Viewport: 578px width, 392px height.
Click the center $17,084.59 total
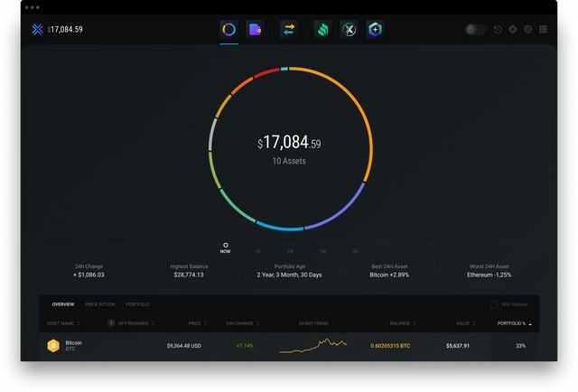(x=289, y=143)
